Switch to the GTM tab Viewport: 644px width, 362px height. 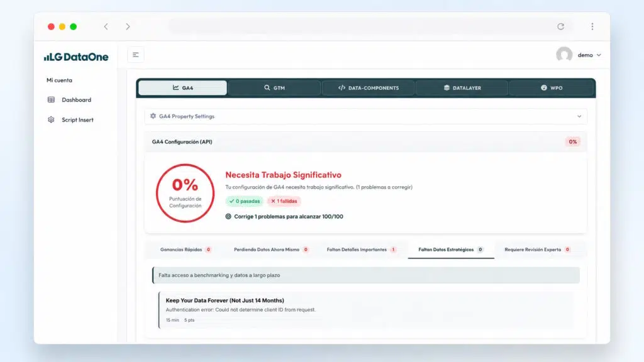[274, 88]
